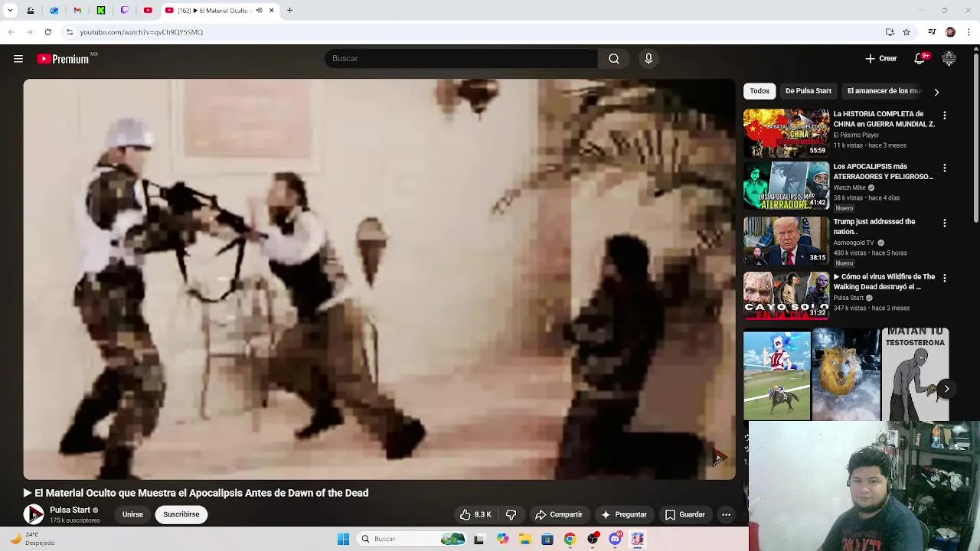Open Google Chrome from the taskbar
Viewport: 980px width, 551px height.
(x=570, y=539)
